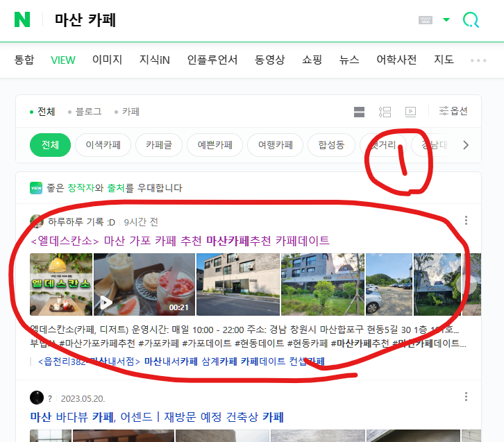Switch to the 쇼핑 tab
Image resolution: width=504 pixels, height=442 pixels.
pyautogui.click(x=312, y=60)
